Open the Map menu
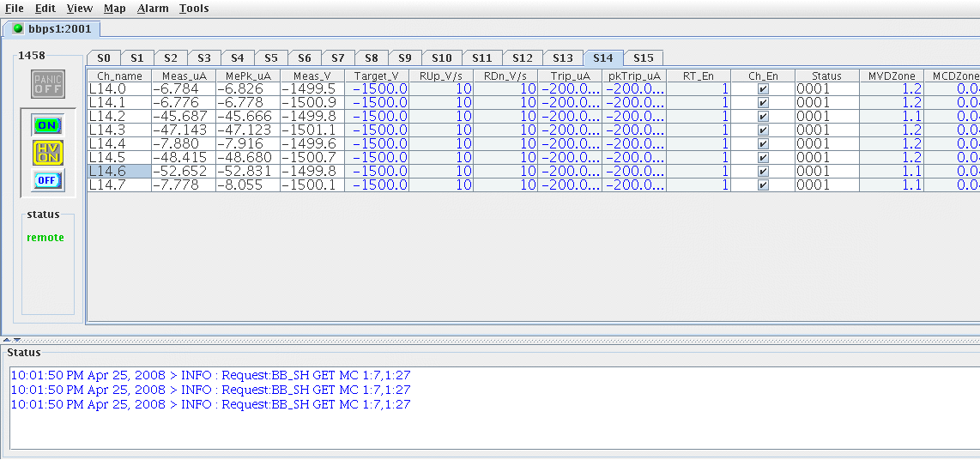Viewport: 980px width, 460px height. pos(114,8)
